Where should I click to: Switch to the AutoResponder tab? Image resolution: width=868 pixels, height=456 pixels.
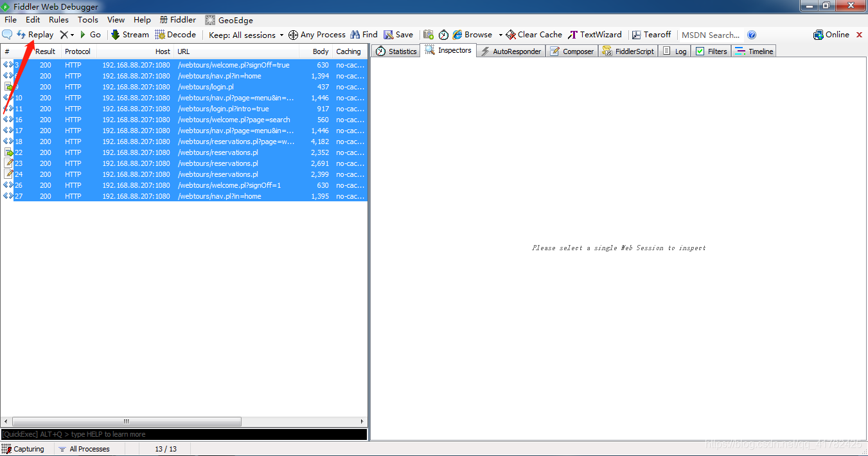[511, 51]
